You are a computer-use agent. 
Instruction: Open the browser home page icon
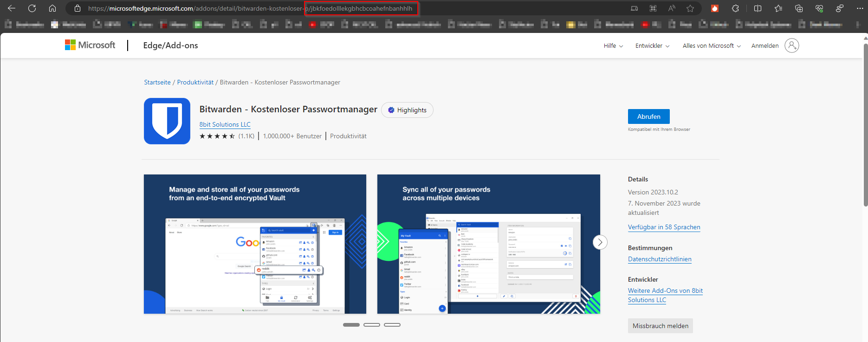(52, 8)
